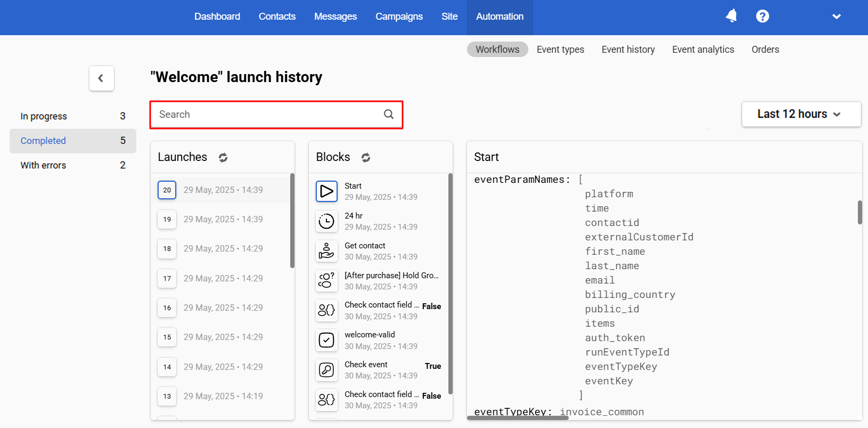Open the help question mark icon
This screenshot has width=868, height=428.
[x=762, y=16]
